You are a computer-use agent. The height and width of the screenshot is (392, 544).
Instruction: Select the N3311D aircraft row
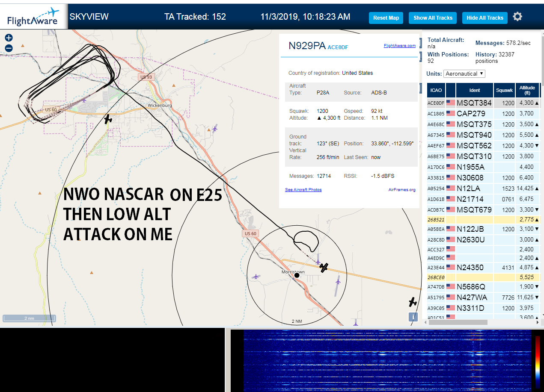point(484,308)
